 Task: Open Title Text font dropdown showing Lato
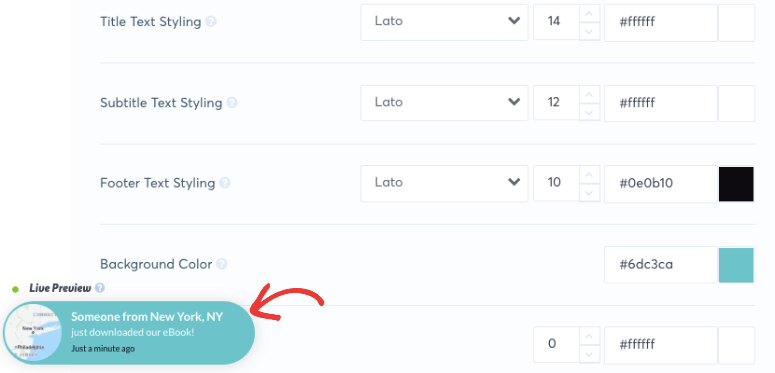444,22
